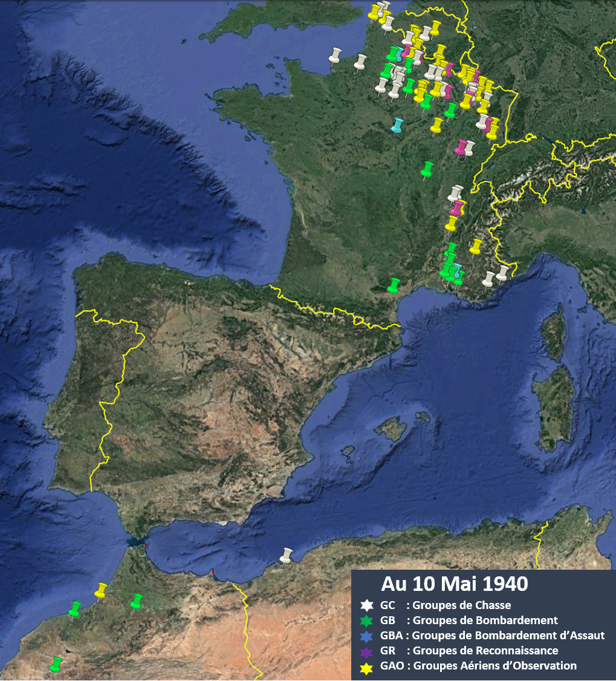The image size is (616, 681).
Task: Click the legend title "Au 10 Mai 1940"
Action: tap(455, 584)
